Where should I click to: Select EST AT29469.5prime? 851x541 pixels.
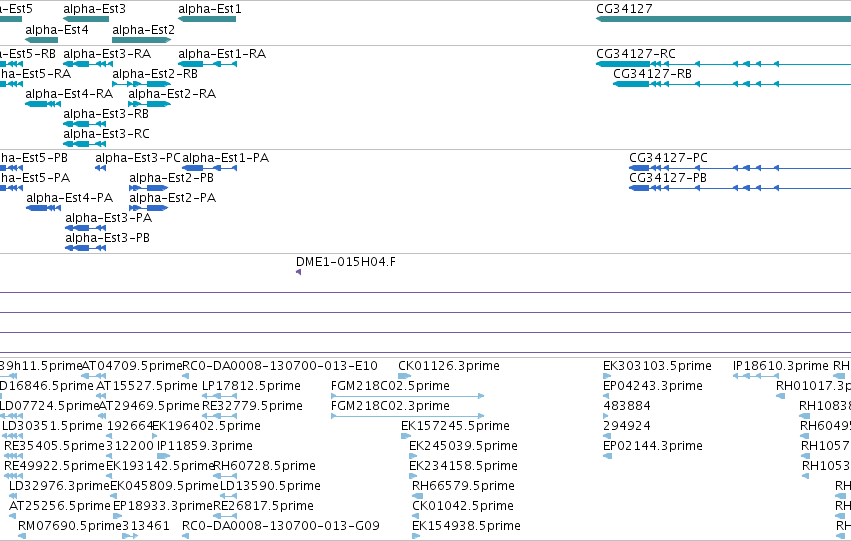[x=149, y=406]
